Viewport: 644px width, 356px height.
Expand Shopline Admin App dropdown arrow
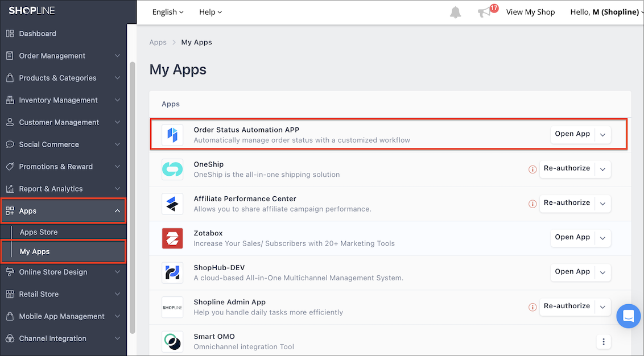[x=602, y=307]
